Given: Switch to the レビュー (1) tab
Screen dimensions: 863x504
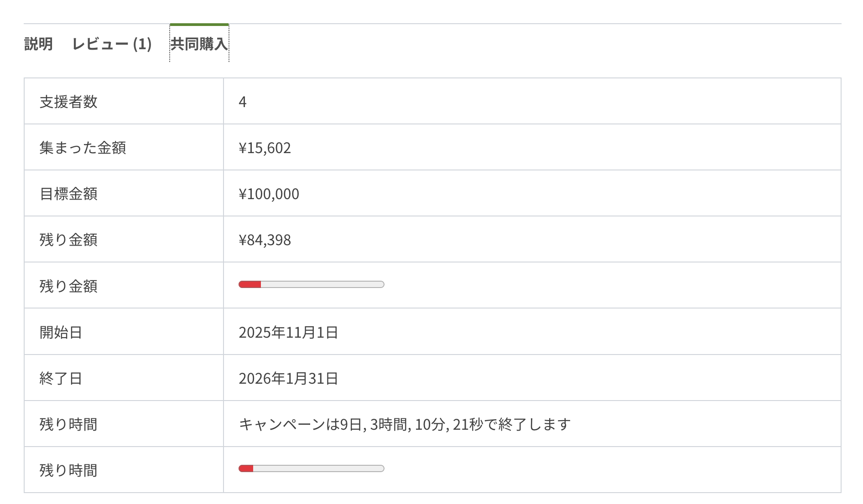Looking at the screenshot, I should pos(112,44).
